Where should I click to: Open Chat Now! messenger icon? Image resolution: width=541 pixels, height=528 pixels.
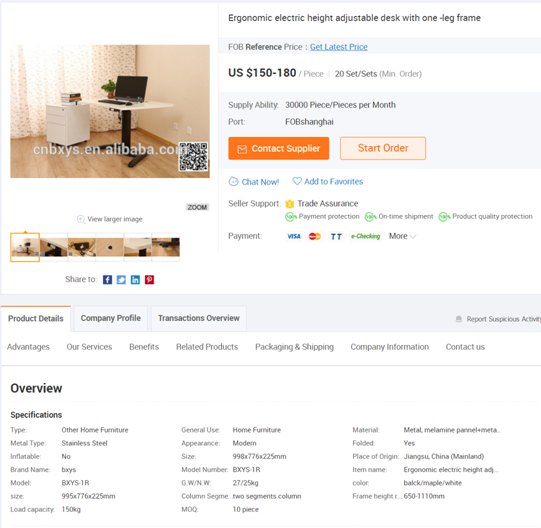tap(234, 182)
